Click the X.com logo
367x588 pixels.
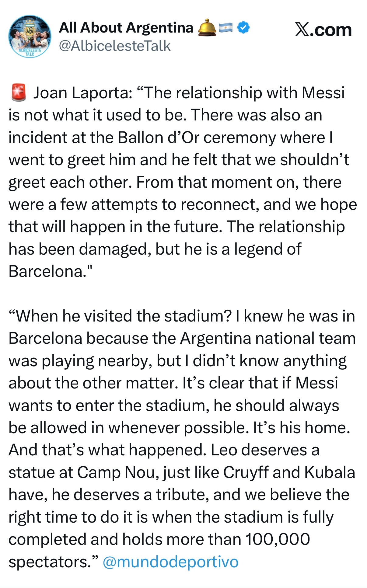[323, 30]
